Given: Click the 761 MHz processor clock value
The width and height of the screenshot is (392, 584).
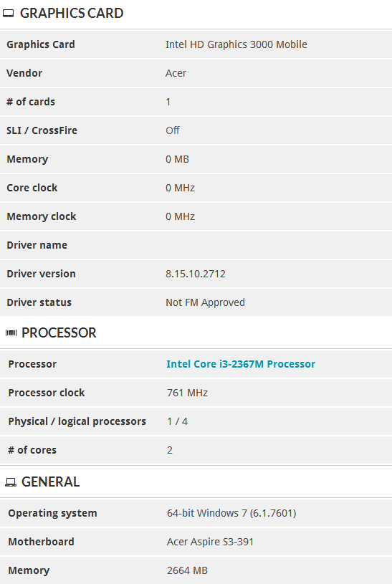Looking at the screenshot, I should coord(187,393).
